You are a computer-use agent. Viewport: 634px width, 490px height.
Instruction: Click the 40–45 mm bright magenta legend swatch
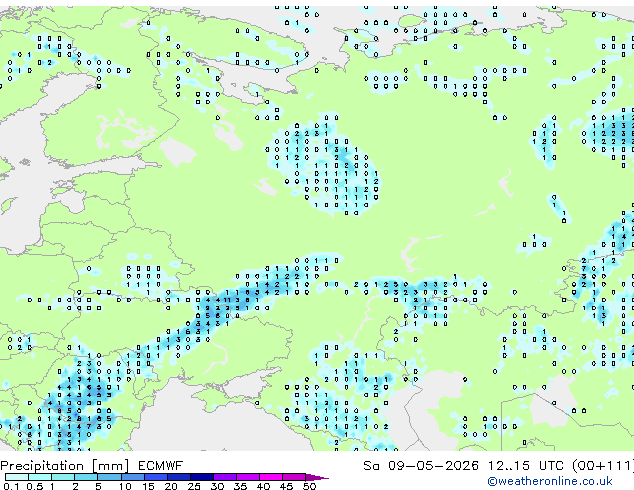pos(271,477)
